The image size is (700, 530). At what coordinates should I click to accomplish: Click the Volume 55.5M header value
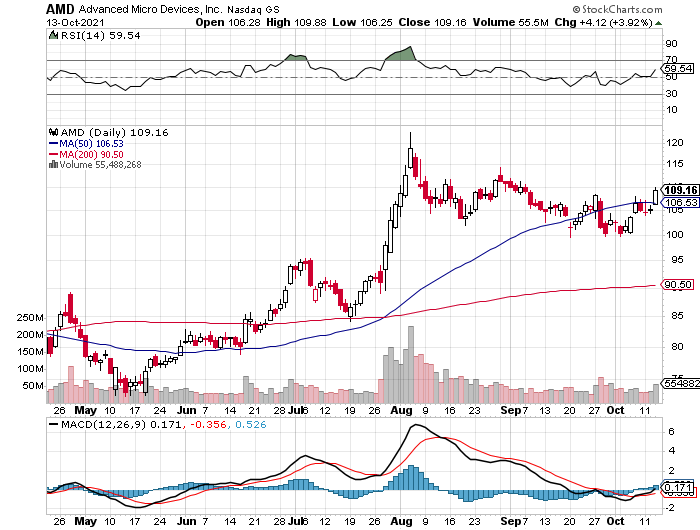click(510, 22)
